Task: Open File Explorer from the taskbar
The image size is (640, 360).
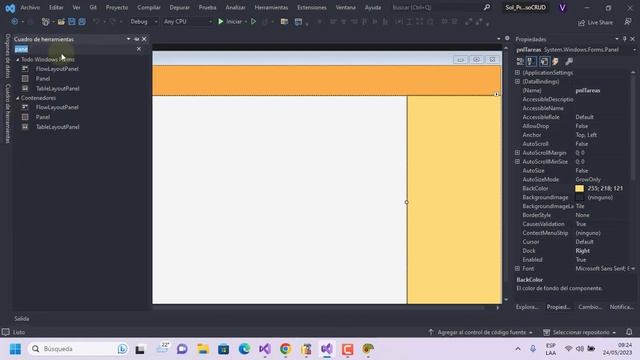Action: 203,349
